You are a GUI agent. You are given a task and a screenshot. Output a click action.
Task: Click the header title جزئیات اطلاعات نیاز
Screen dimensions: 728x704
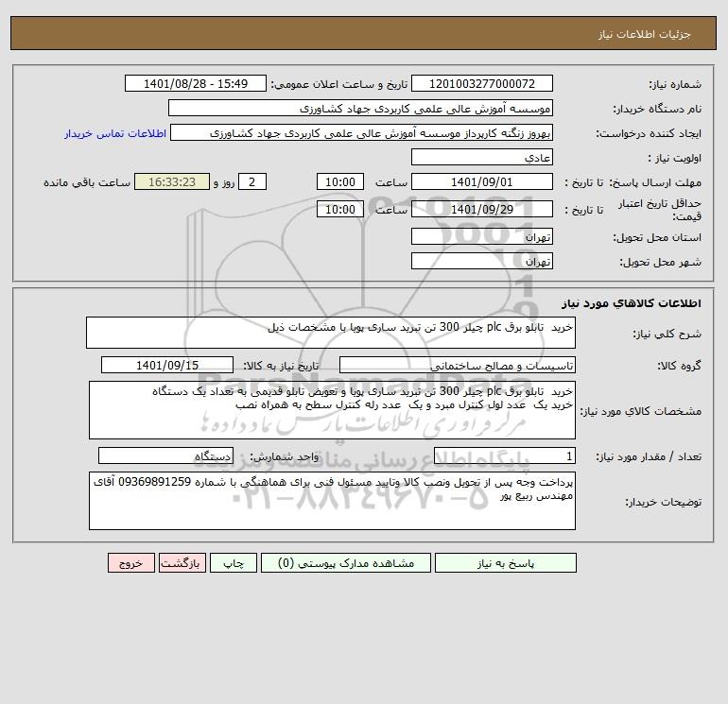[x=645, y=34]
